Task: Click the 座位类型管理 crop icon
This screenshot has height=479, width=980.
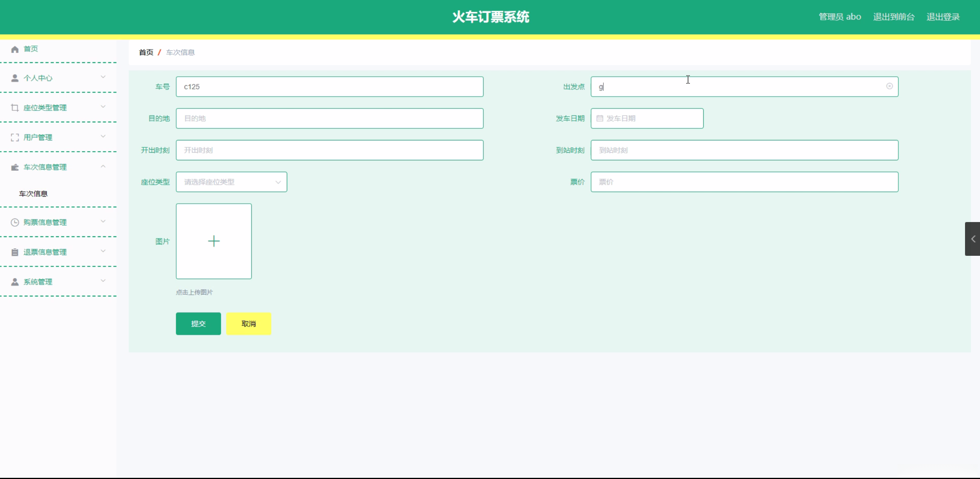Action: 15,108
